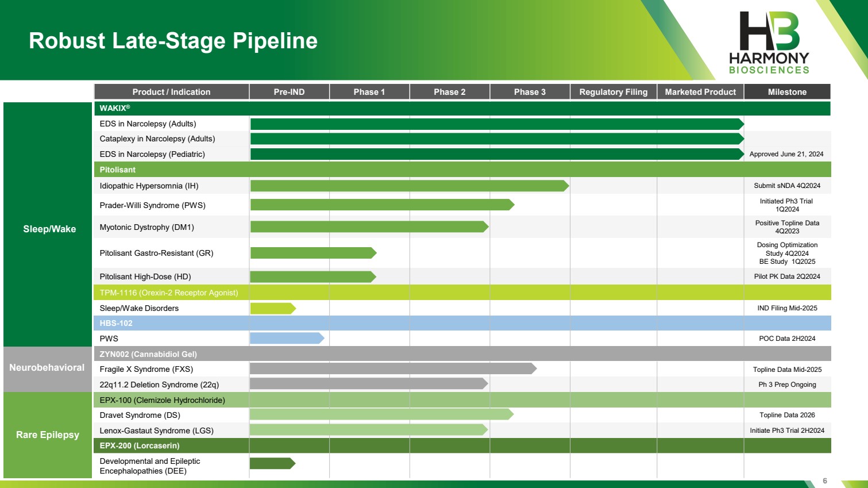The width and height of the screenshot is (868, 488).
Task: Click the Submit sNDA 4Q2024 milestone text
Action: [787, 186]
